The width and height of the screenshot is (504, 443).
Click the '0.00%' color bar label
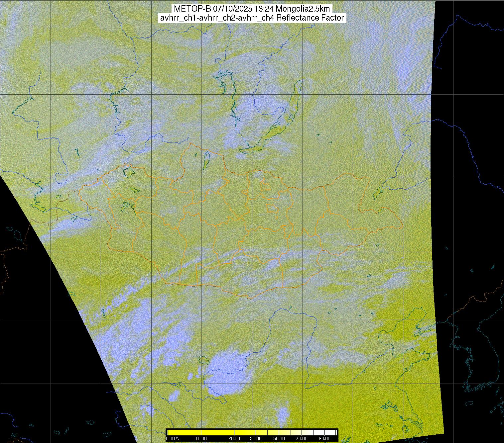[x=173, y=439]
